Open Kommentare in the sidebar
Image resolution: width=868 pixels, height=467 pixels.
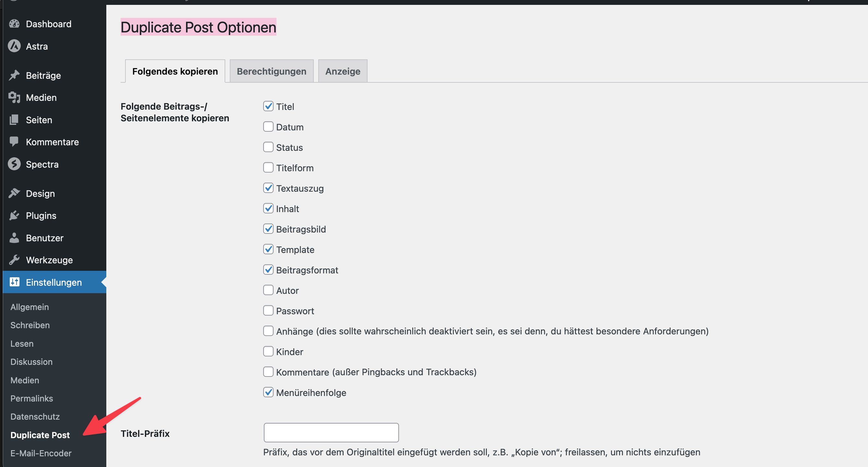click(x=52, y=142)
